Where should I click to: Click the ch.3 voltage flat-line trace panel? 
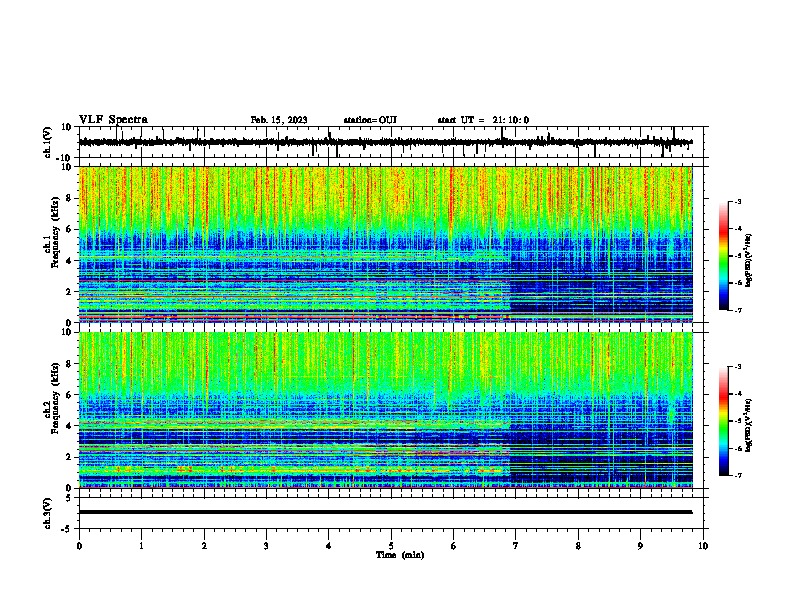point(391,513)
